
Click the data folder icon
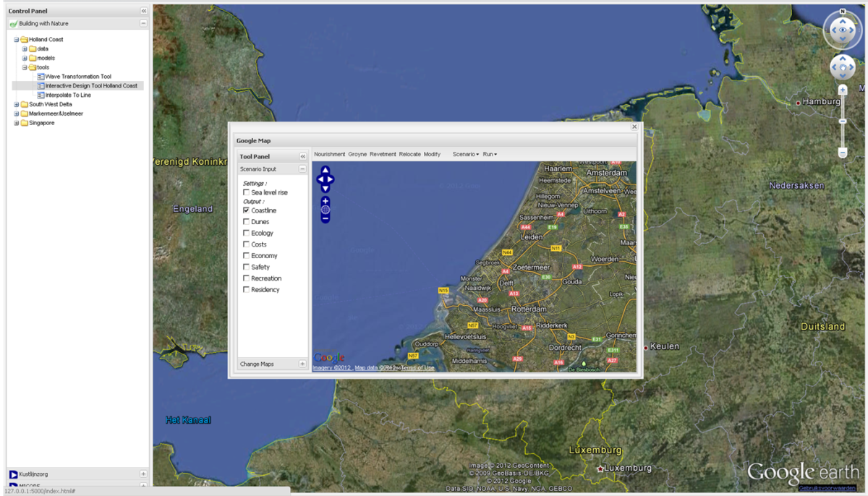33,48
